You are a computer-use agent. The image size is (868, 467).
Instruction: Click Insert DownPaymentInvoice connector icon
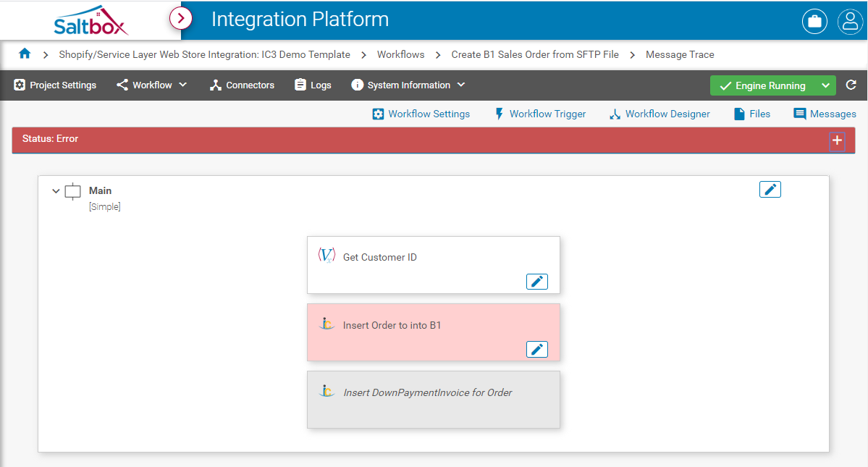click(326, 391)
